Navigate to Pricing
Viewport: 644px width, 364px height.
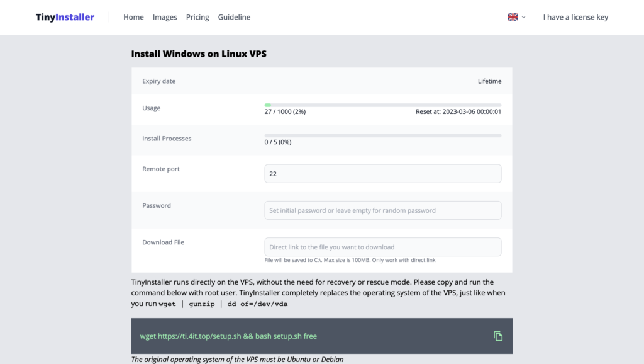click(x=197, y=17)
